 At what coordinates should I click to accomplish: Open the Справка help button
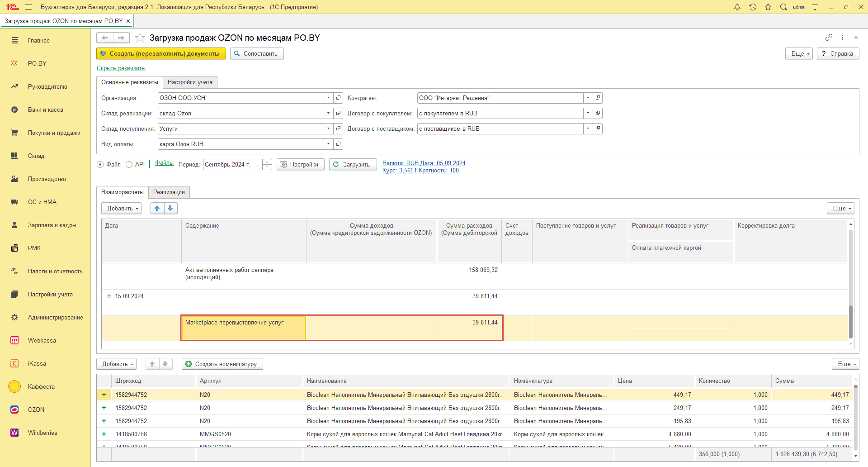[838, 53]
